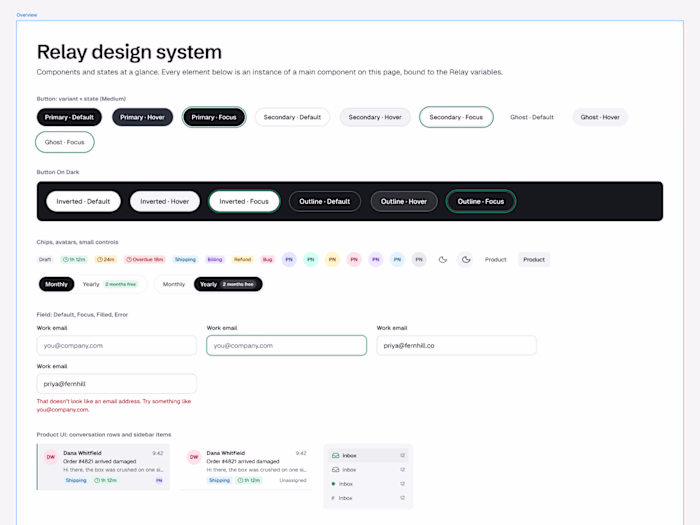Click the purple PN avatar
This screenshot has width=700, height=525.
click(375, 259)
